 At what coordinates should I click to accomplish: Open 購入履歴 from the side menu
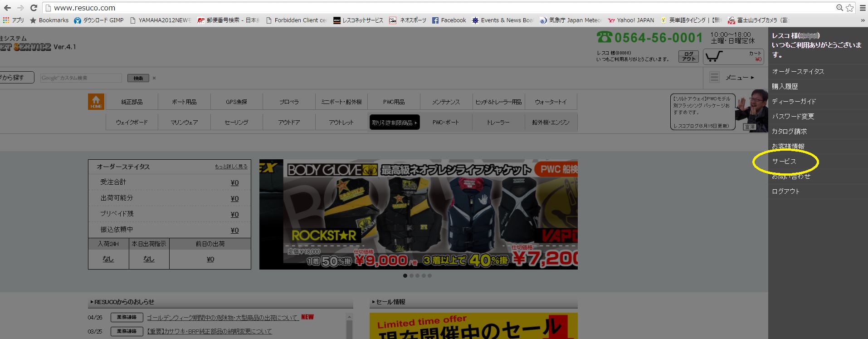point(785,86)
